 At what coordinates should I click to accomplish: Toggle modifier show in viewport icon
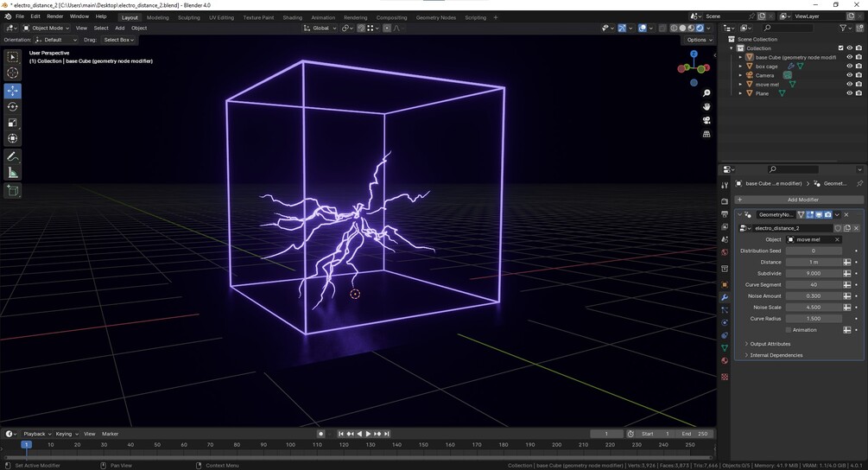tap(819, 215)
